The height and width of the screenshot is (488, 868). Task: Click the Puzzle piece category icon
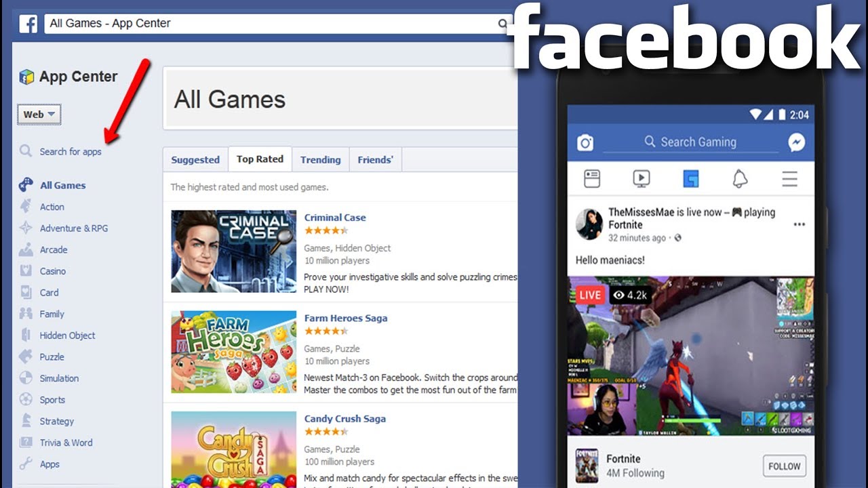[26, 357]
